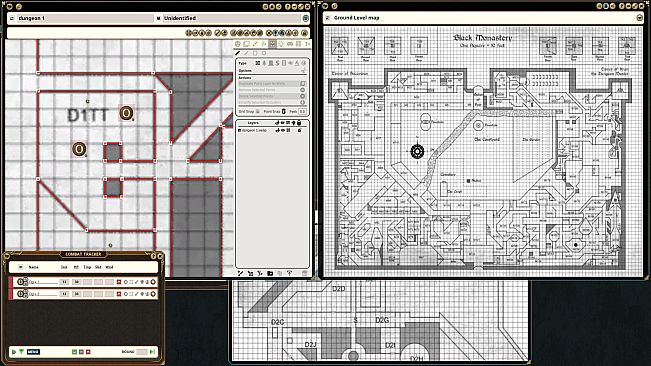
Task: Toggle all-layers lock in Layers header
Action: pos(299,123)
